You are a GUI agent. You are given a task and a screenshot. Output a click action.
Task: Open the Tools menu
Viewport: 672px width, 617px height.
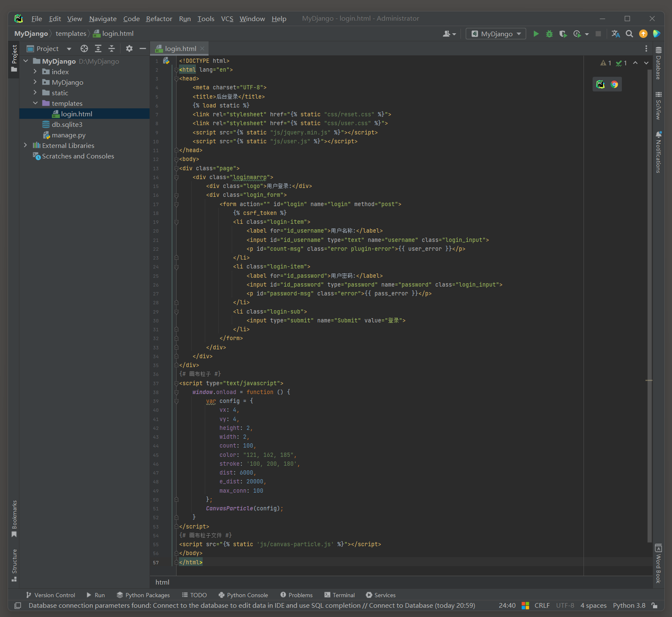(206, 19)
